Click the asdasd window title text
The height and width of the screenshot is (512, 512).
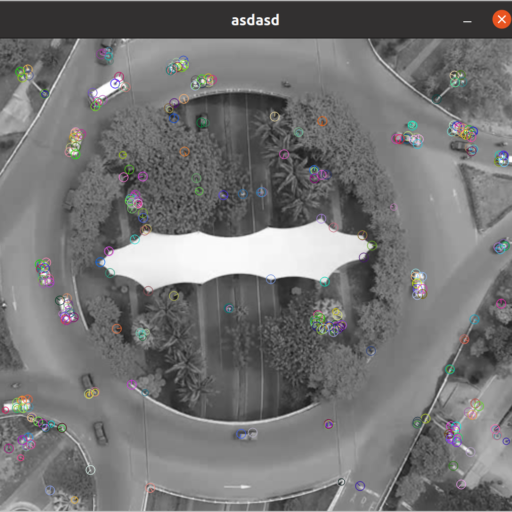[x=255, y=20]
